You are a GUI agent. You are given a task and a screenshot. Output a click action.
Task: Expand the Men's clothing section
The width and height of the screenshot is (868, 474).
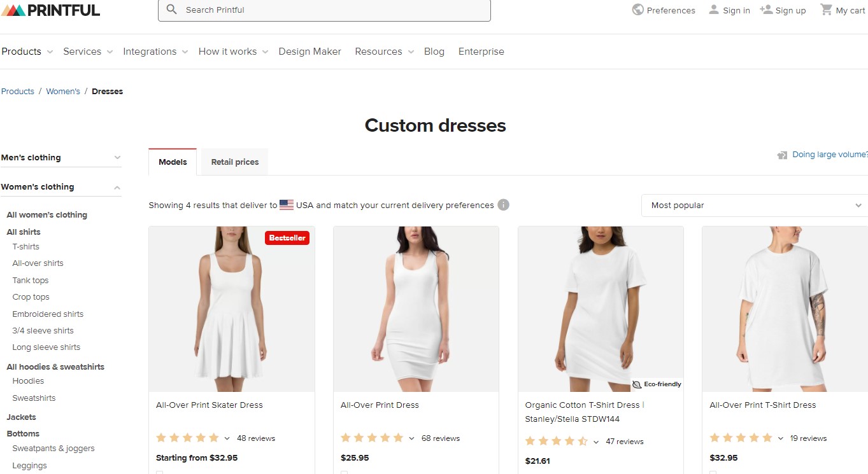116,157
